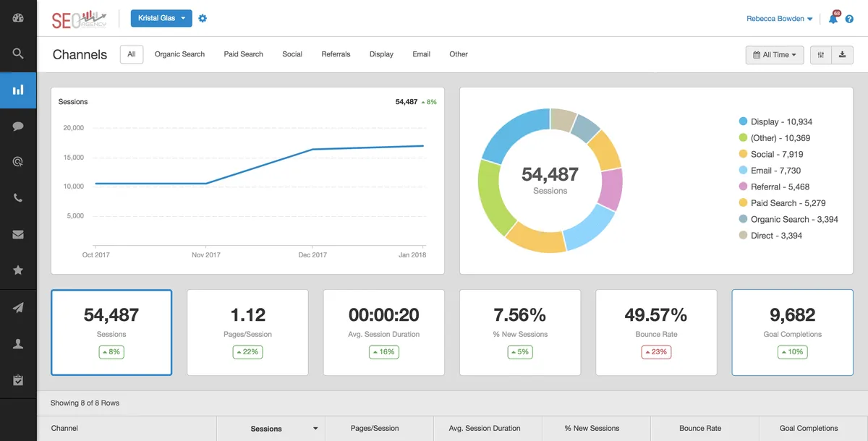Viewport: 868px width, 441px height.
Task: Click the 8% badge in Sessions card
Action: point(111,352)
